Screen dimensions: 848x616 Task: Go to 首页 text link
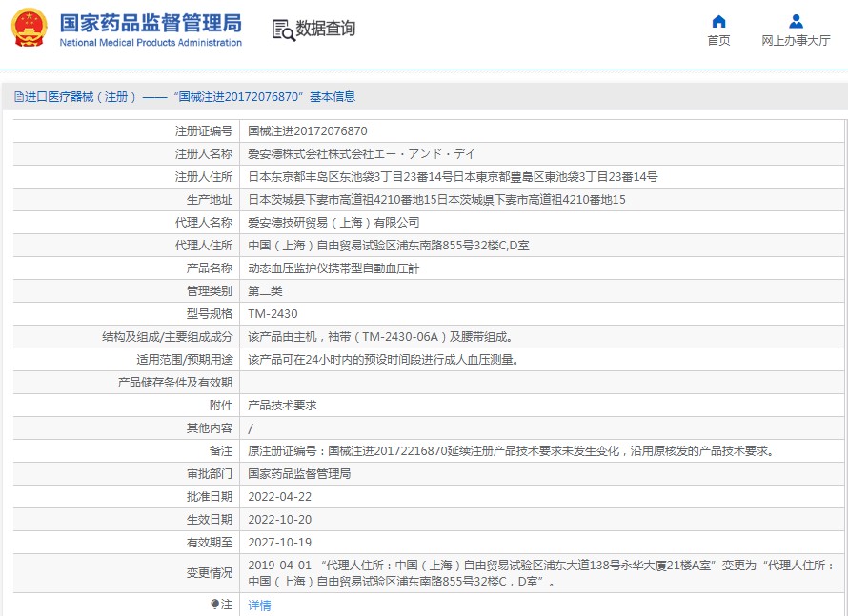[x=718, y=41]
